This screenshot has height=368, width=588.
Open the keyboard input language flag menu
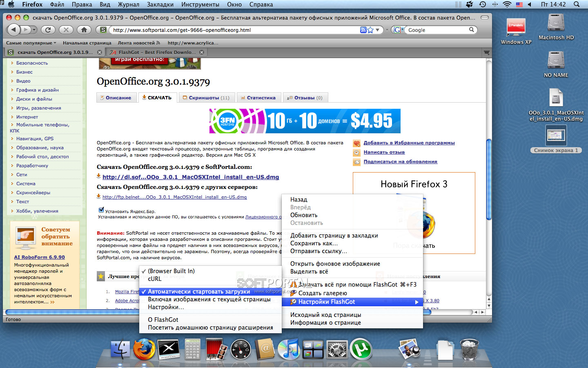coord(519,4)
